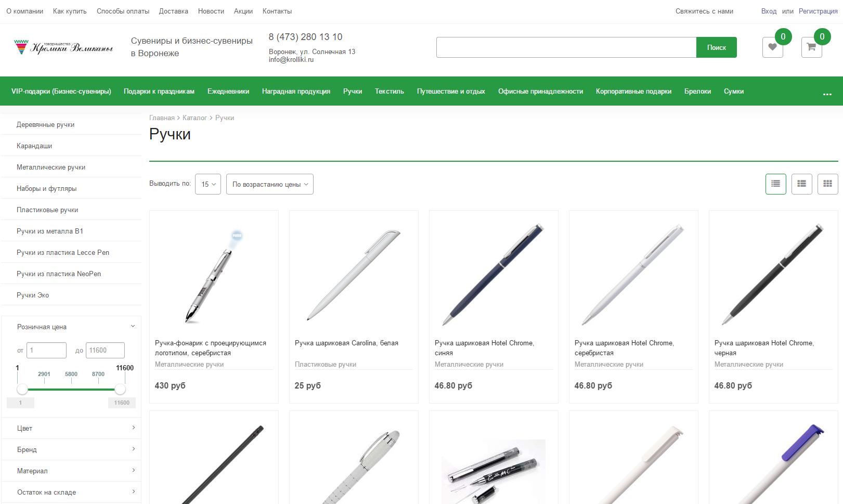
Task: Open Новости page
Action: 211,11
